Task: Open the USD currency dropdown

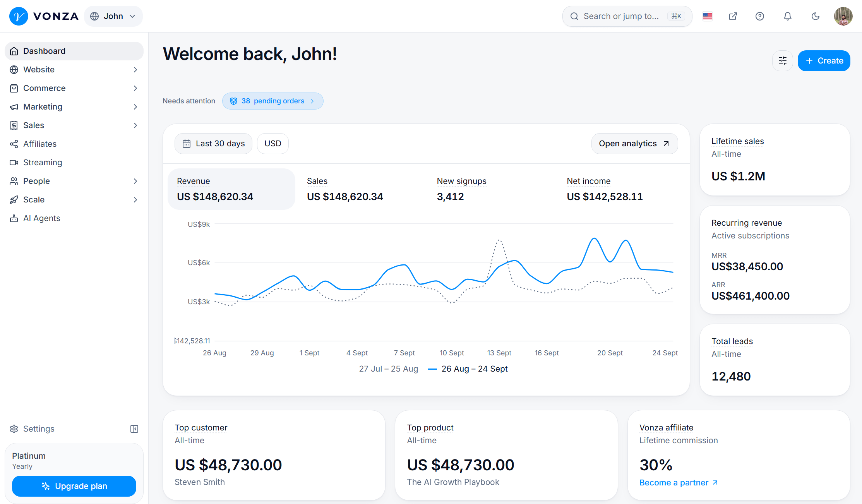Action: tap(273, 144)
